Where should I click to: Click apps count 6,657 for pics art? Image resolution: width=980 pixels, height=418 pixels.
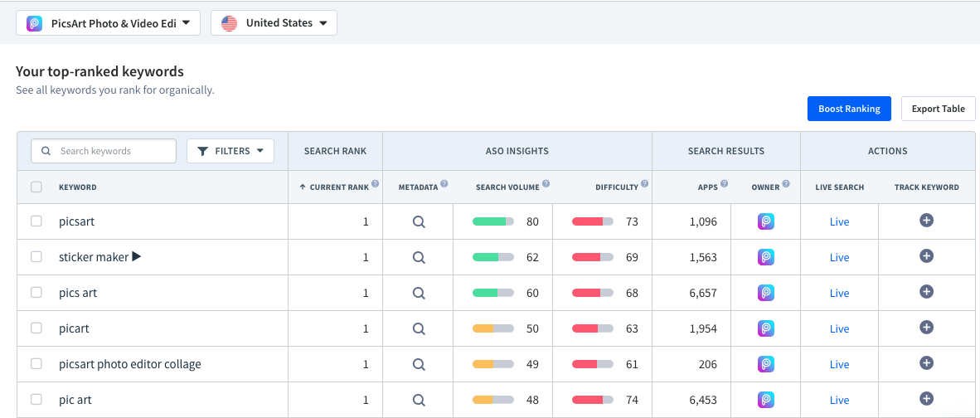[703, 293]
